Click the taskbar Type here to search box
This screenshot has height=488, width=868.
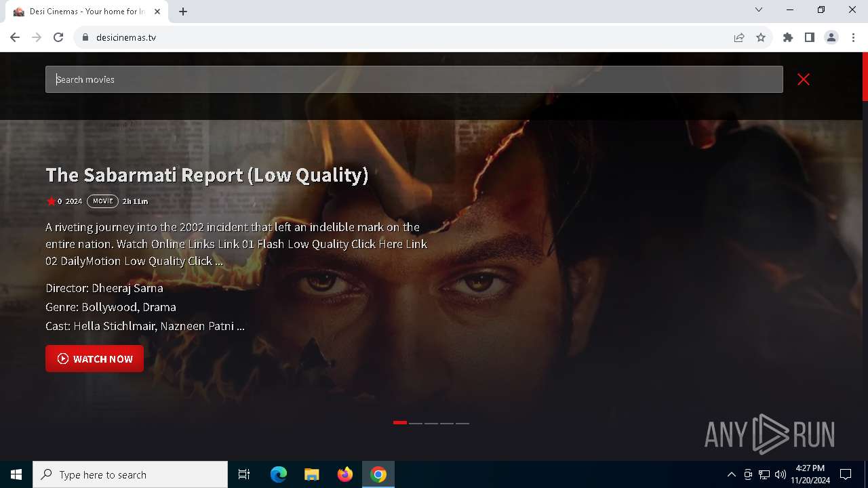click(x=130, y=474)
